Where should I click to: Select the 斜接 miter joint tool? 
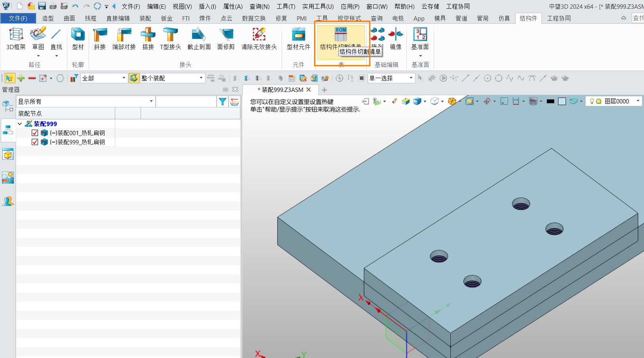click(100, 38)
